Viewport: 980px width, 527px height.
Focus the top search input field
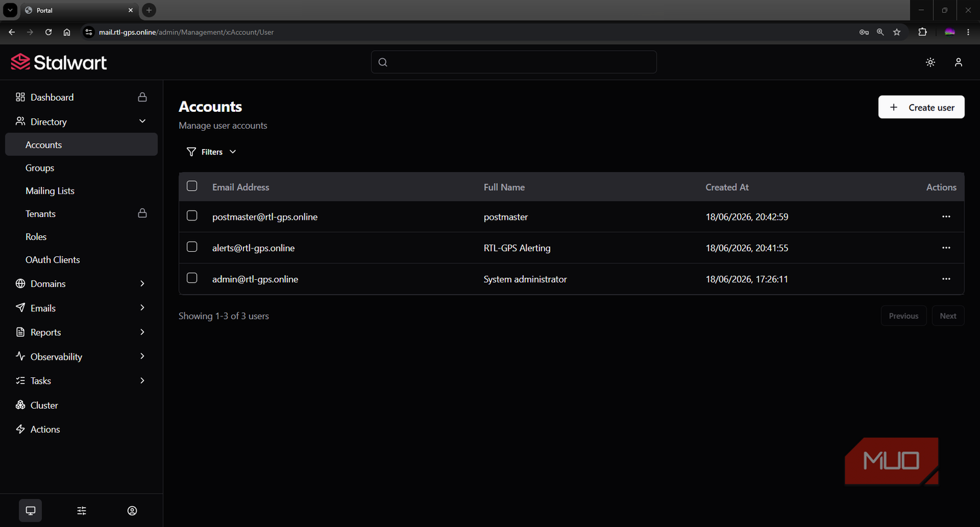(514, 62)
